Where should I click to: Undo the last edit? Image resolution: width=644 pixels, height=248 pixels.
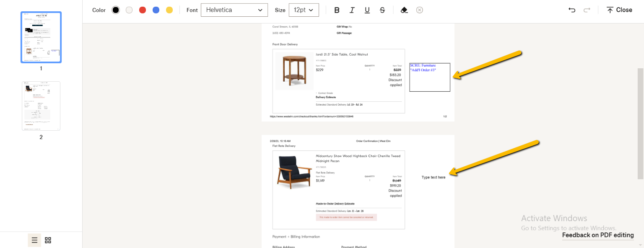point(572,10)
